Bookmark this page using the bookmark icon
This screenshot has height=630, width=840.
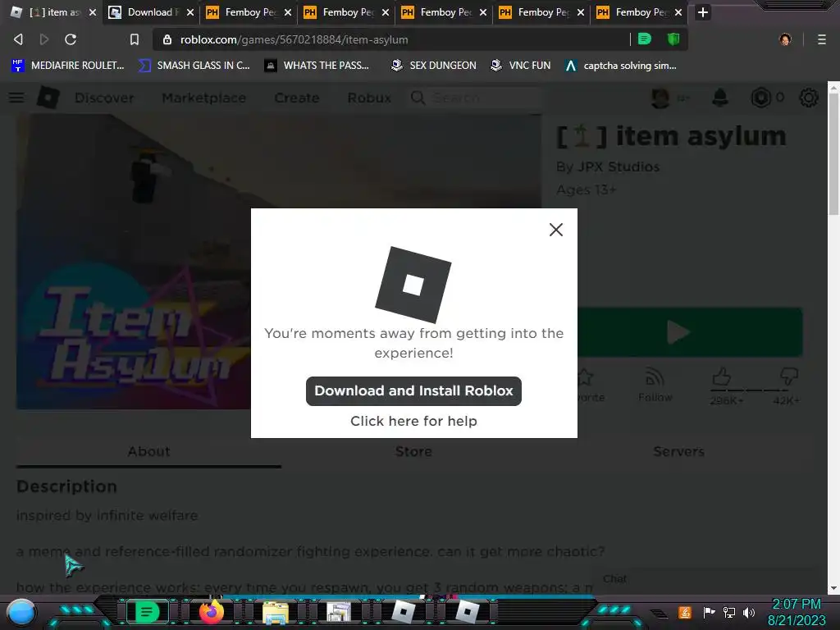(x=135, y=39)
